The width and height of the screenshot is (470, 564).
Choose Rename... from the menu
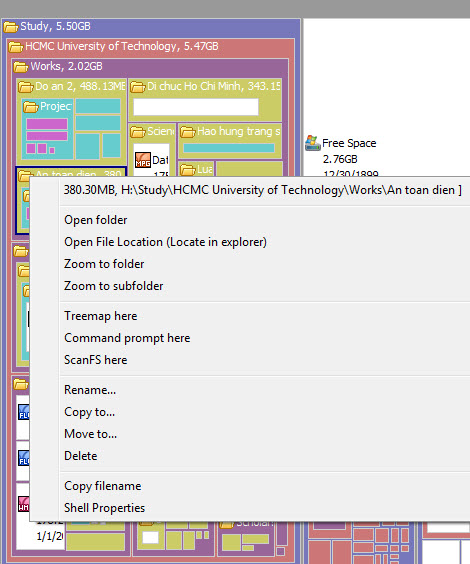point(90,390)
